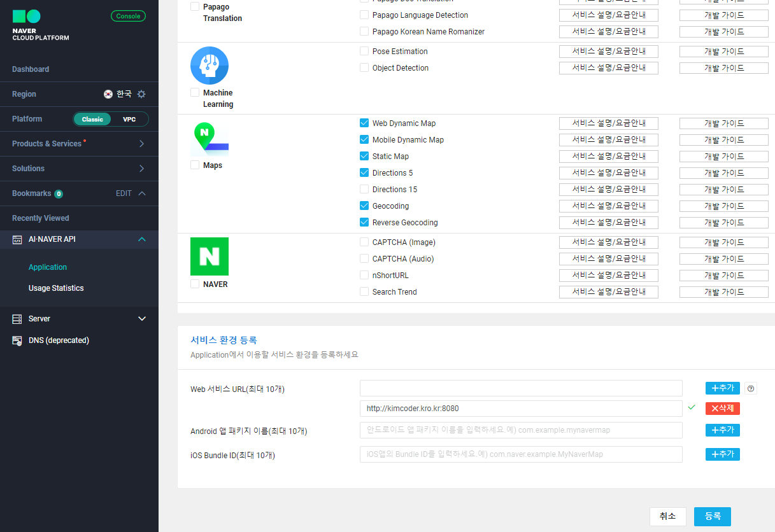The width and height of the screenshot is (775, 532).
Task: Check the NAVER group checkbox
Action: 195,284
